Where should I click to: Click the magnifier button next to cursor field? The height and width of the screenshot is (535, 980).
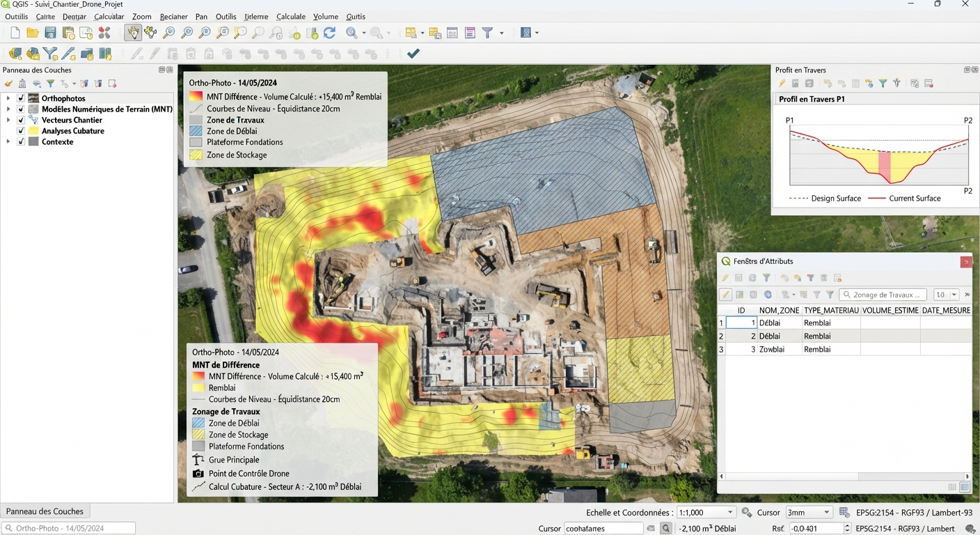click(666, 529)
